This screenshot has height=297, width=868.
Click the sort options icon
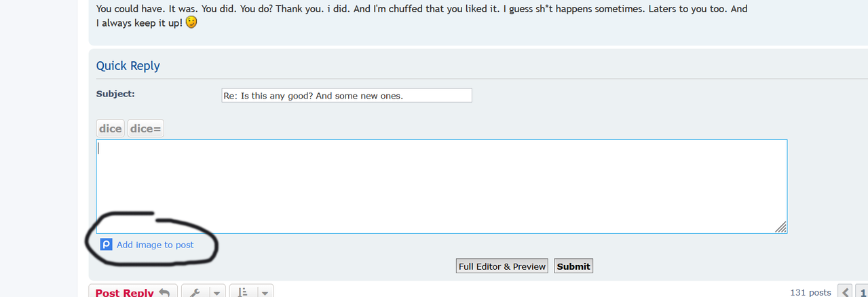(242, 292)
